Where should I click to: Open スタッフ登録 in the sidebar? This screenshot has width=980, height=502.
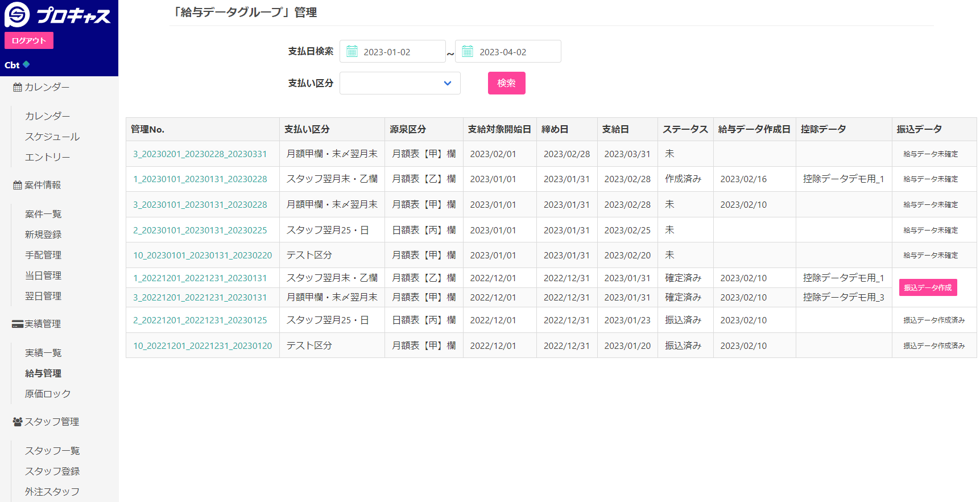click(x=52, y=471)
